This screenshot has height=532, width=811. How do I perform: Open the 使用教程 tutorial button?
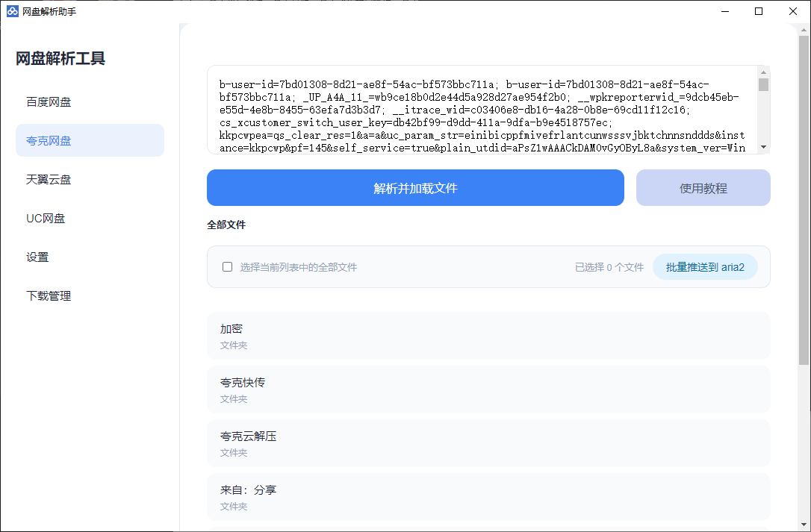[703, 188]
